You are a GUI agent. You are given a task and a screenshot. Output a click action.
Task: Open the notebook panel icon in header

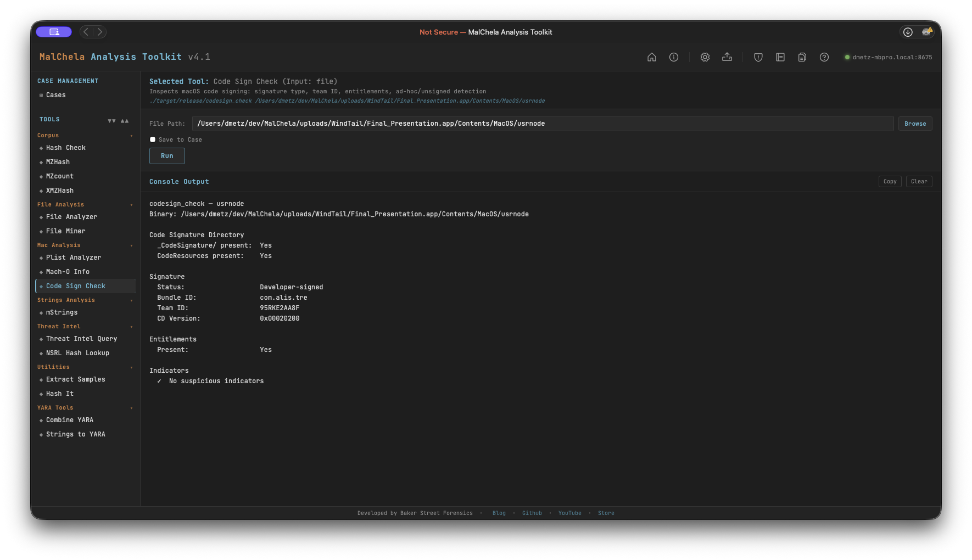[x=780, y=57]
